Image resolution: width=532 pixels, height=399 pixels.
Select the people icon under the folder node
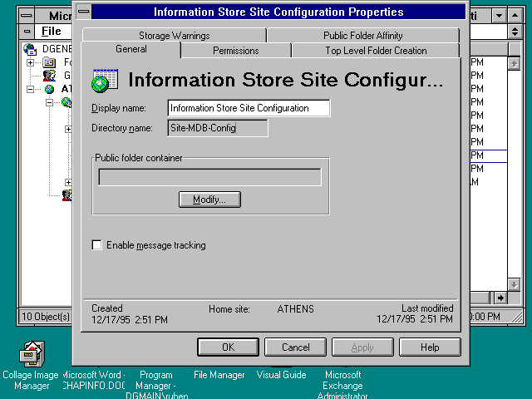pos(50,76)
